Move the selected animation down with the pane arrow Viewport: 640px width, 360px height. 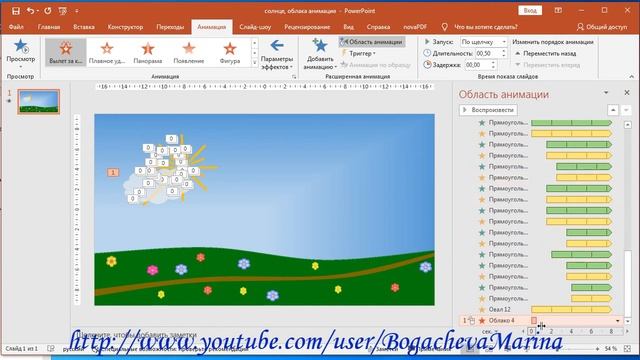[626, 110]
